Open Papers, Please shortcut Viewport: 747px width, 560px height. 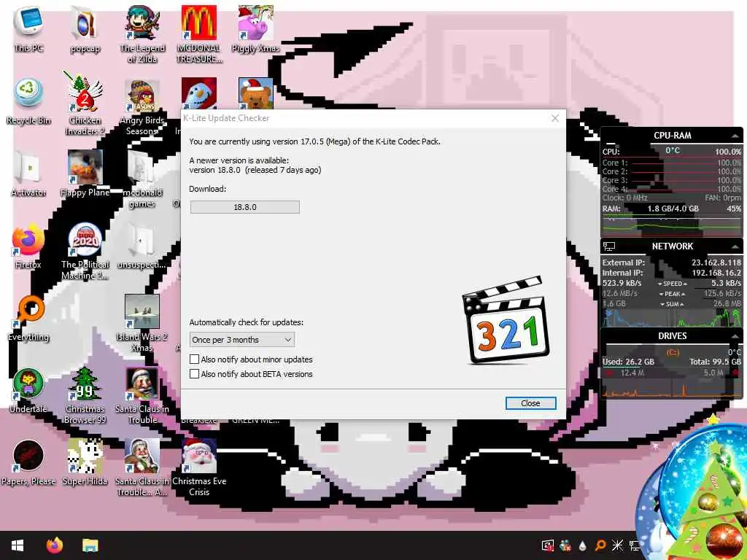pyautogui.click(x=28, y=463)
